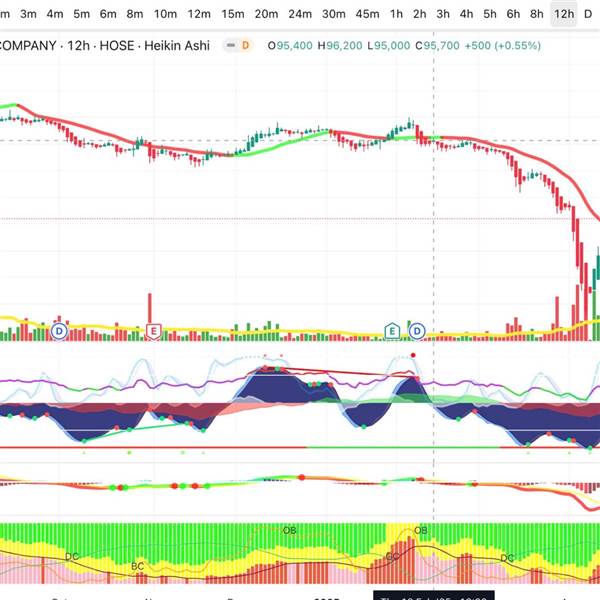Click the OB label above the red peak
Viewport: 600px width, 600px height.
(x=421, y=530)
